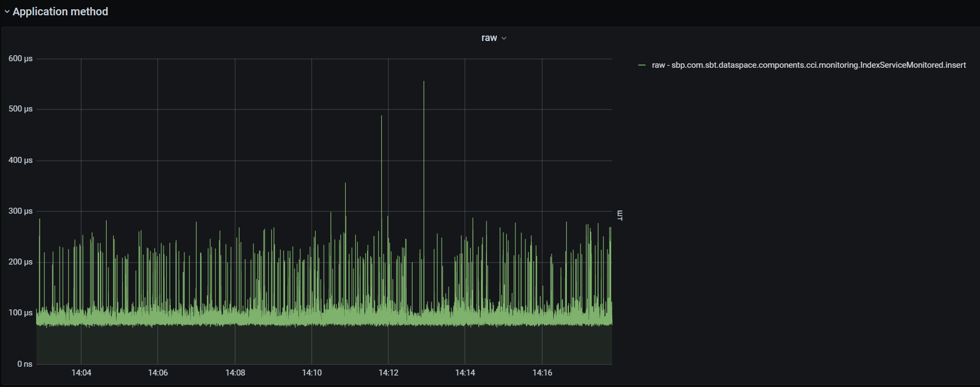Click the spike peak just below 500 µs
Image resolution: width=980 pixels, height=387 pixels.
(x=381, y=116)
